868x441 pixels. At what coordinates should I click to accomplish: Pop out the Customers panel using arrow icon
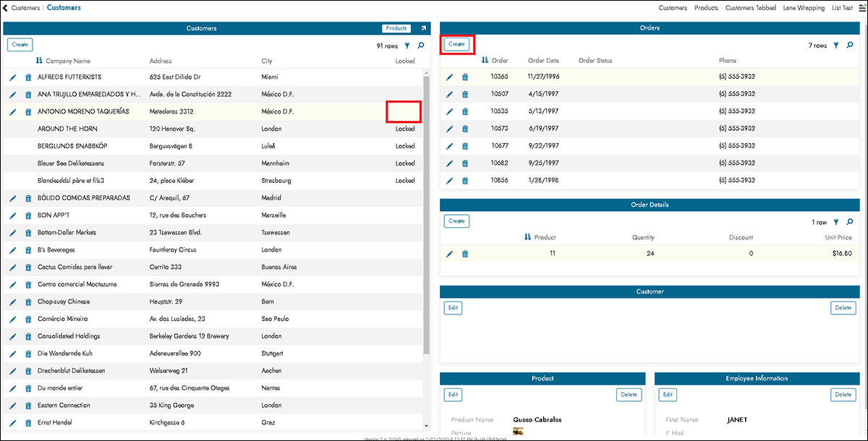[x=424, y=28]
